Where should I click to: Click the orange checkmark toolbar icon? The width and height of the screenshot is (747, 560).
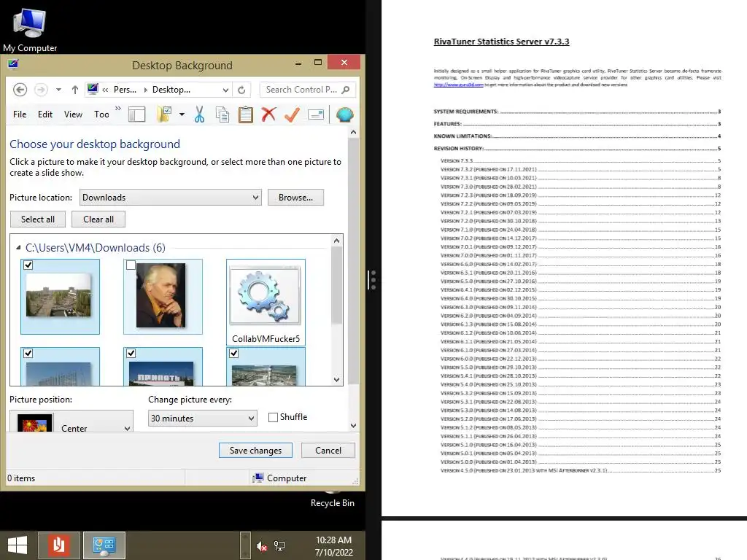point(292,114)
